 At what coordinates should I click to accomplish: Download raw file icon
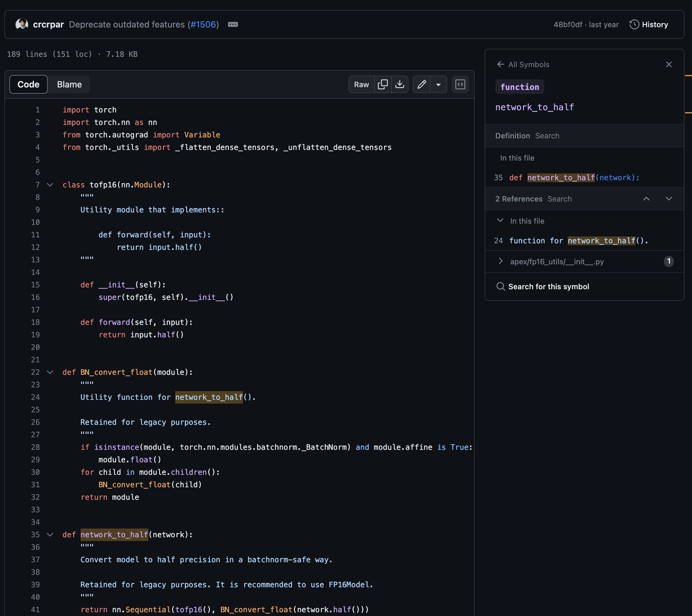(399, 84)
